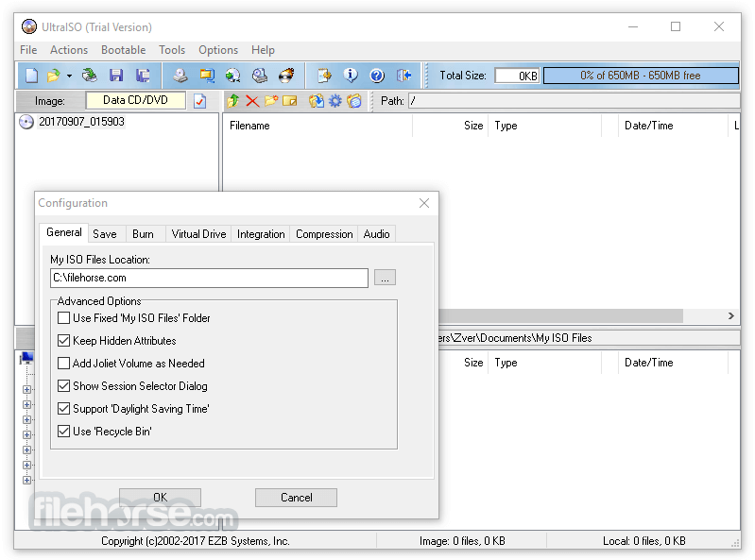Click the Exit door toolbar icon
This screenshot has width=755, height=560.
pyautogui.click(x=403, y=76)
